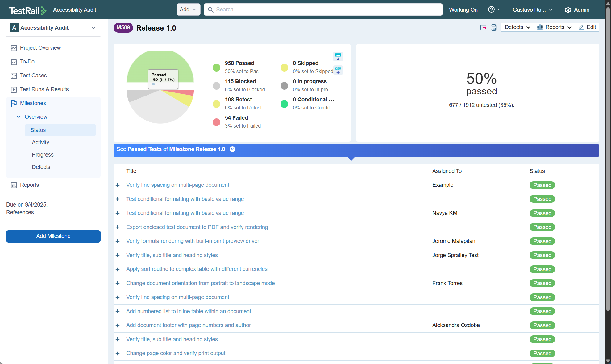Screen dimensions: 611x364
Task: Click the print milestone icon
Action: coord(493,27)
